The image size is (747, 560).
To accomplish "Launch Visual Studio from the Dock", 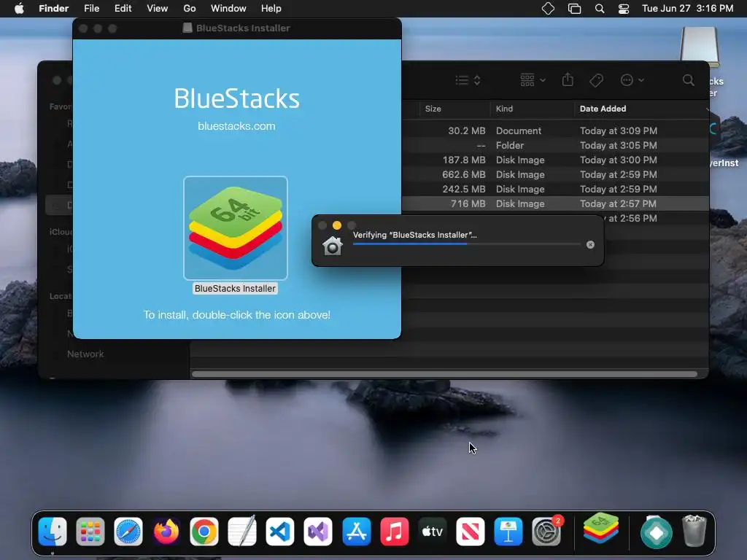I will [x=318, y=532].
